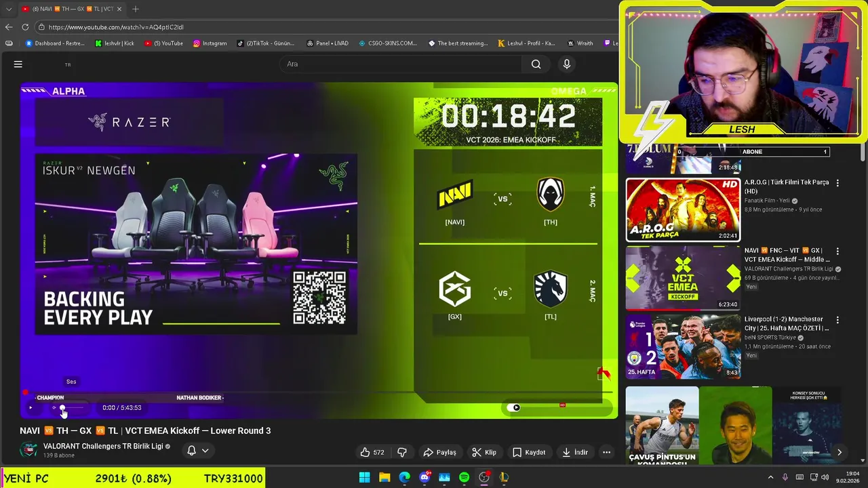Open Microsoft Edge from taskbar
The height and width of the screenshot is (488, 868).
[x=404, y=477]
